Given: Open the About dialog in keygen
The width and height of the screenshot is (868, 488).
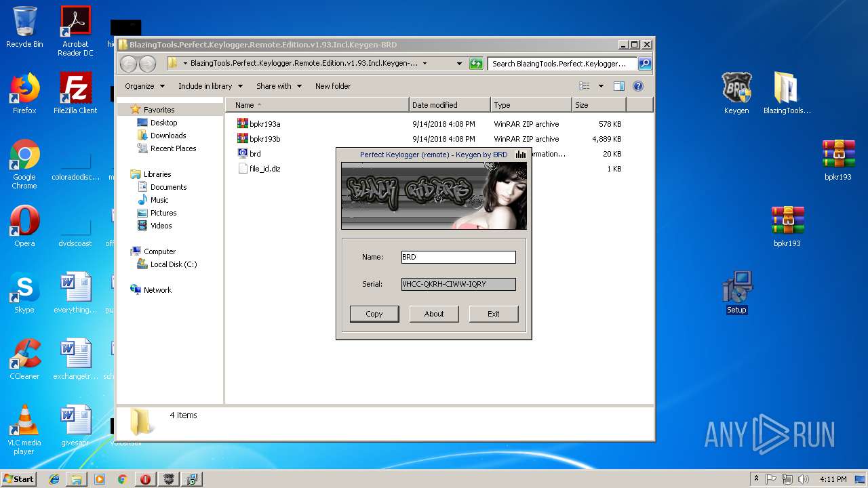Looking at the screenshot, I should pos(434,314).
